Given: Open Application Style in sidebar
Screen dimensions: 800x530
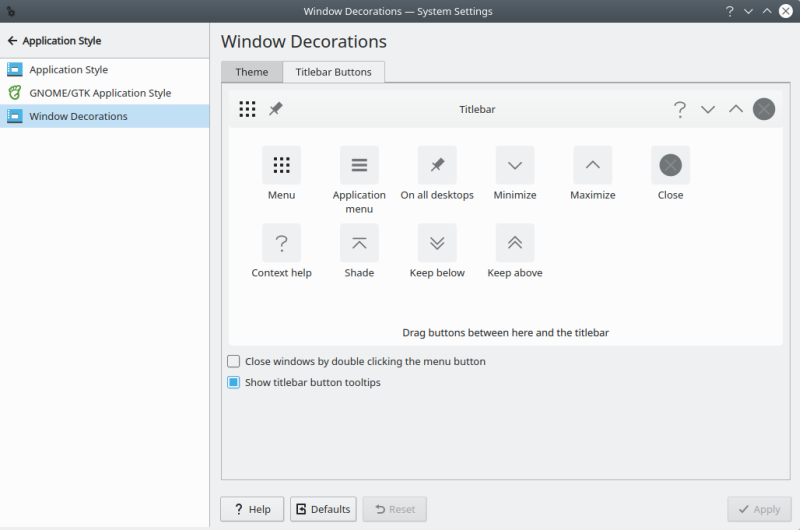Looking at the screenshot, I should coord(68,70).
